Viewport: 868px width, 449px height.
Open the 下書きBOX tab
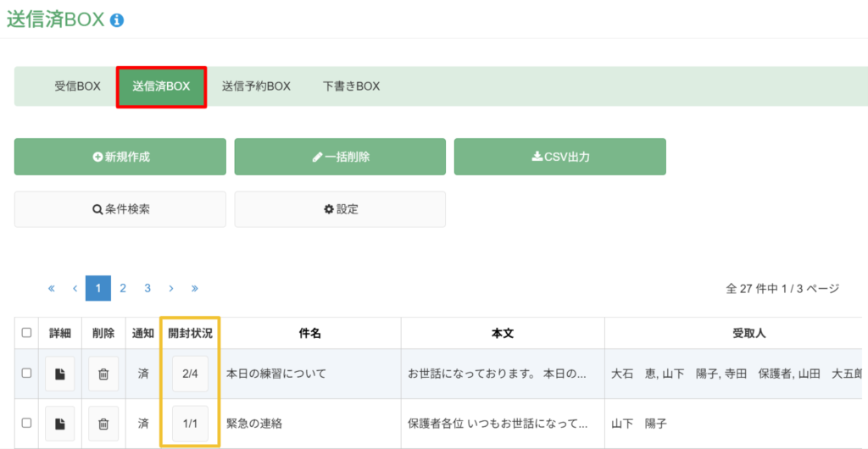tap(352, 86)
